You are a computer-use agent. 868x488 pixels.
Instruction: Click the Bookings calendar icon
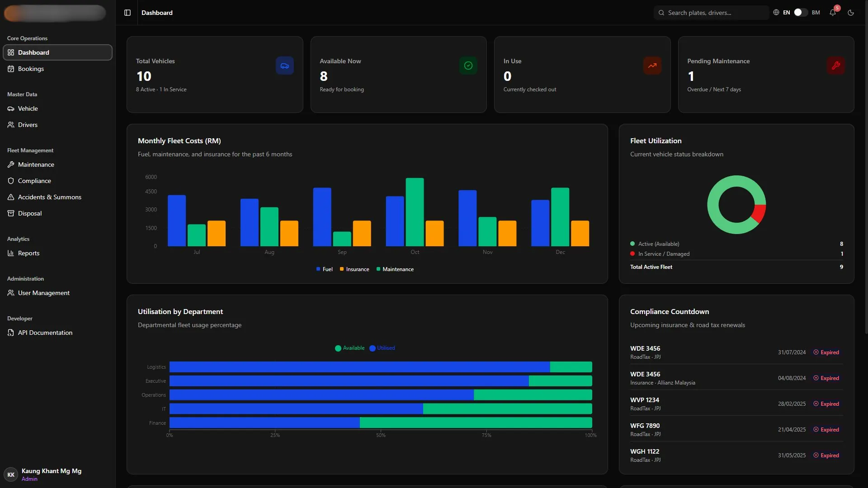click(11, 69)
